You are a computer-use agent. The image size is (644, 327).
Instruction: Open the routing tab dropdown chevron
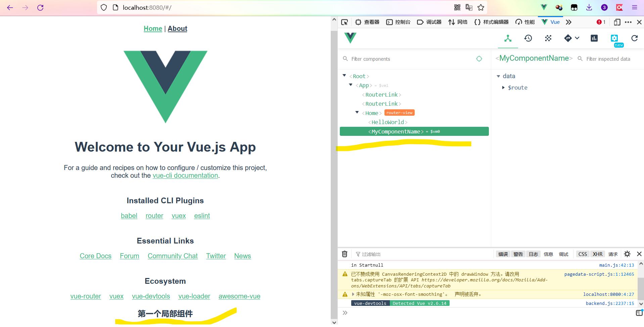(x=577, y=38)
